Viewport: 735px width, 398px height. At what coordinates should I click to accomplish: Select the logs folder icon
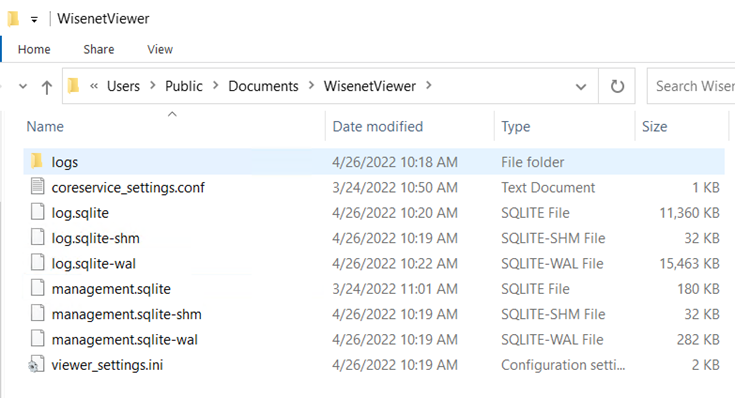[37, 161]
